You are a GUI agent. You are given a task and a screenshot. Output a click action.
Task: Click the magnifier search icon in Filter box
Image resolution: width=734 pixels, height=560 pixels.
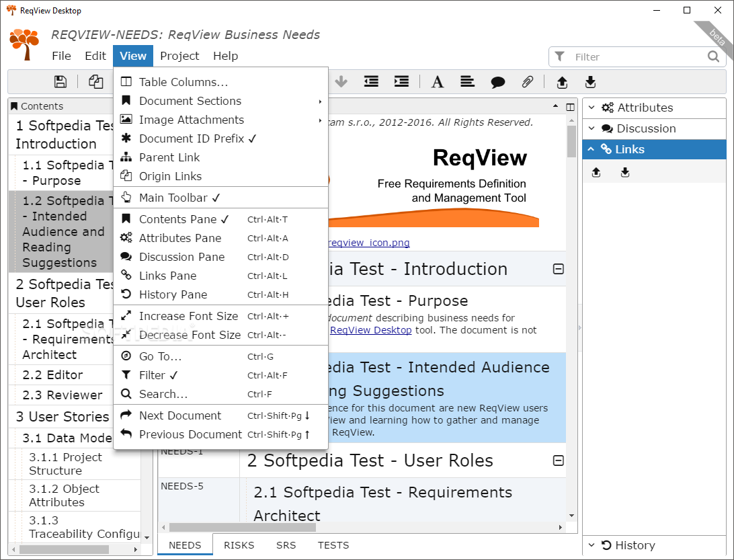click(713, 56)
